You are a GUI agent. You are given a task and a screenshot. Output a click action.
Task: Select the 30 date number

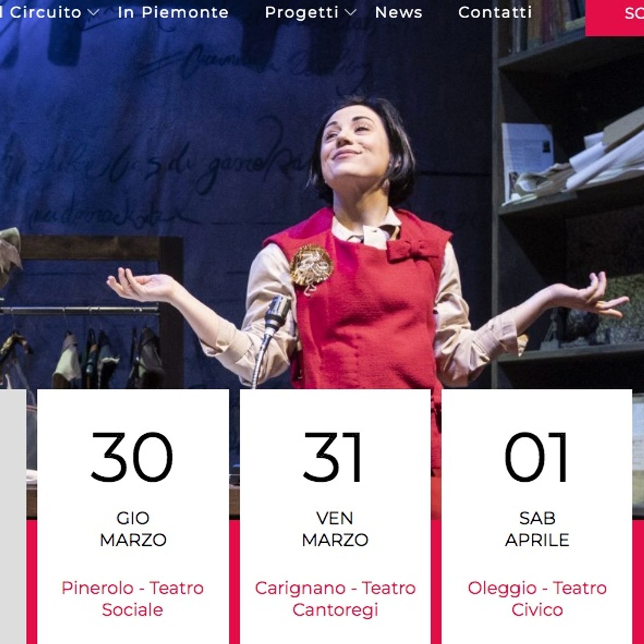(132, 457)
